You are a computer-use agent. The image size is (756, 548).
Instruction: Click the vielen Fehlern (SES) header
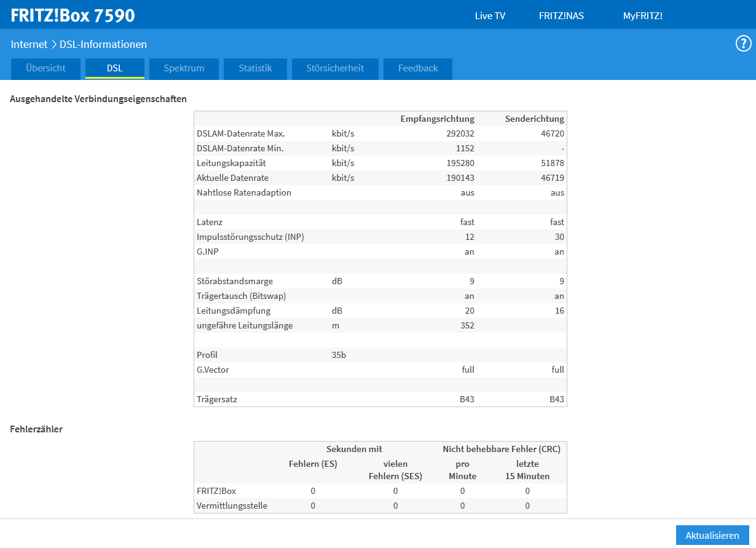click(x=395, y=470)
